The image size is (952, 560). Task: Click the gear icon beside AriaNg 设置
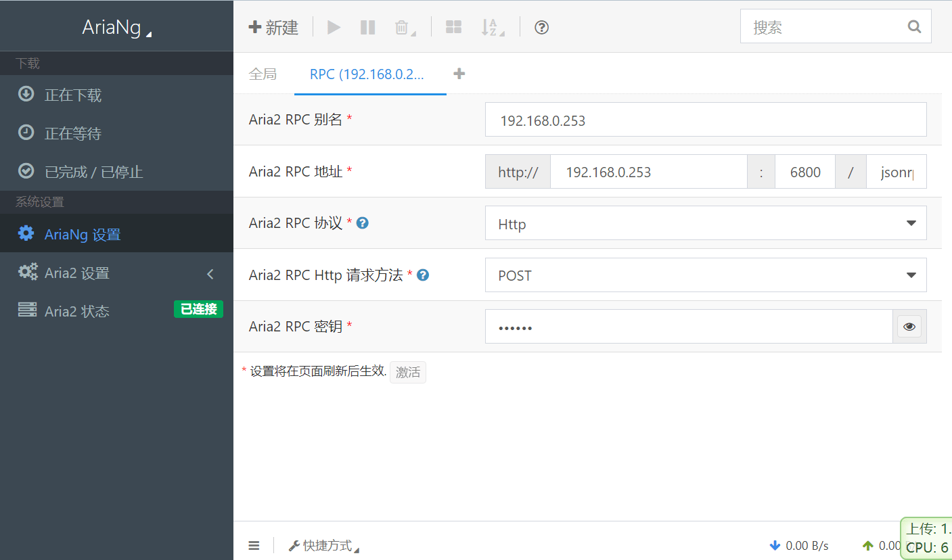(26, 233)
